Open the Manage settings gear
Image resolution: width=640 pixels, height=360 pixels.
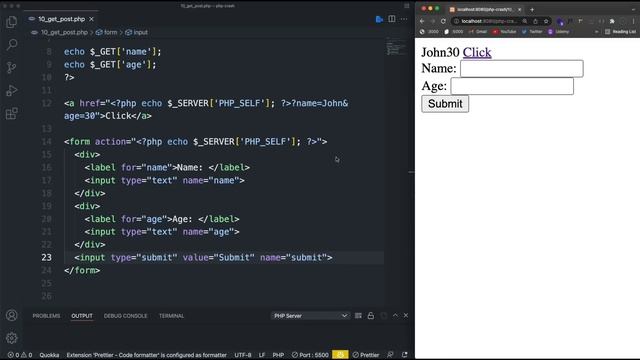click(11, 338)
